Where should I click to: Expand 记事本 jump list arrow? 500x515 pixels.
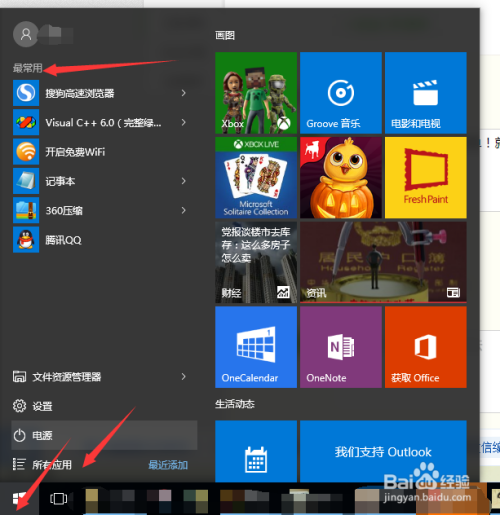click(x=183, y=181)
